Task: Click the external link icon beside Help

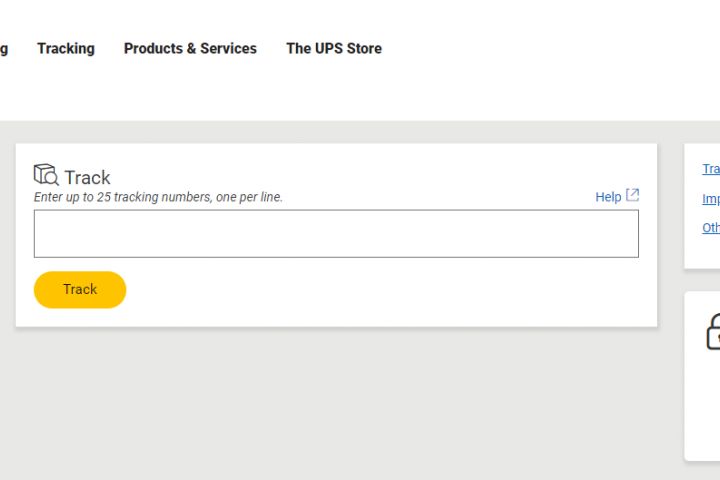Action: pyautogui.click(x=632, y=196)
